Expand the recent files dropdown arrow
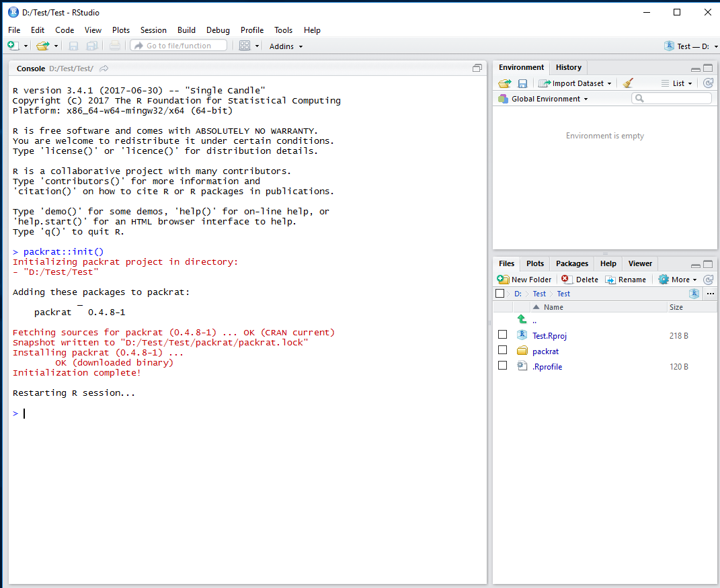 56,46
